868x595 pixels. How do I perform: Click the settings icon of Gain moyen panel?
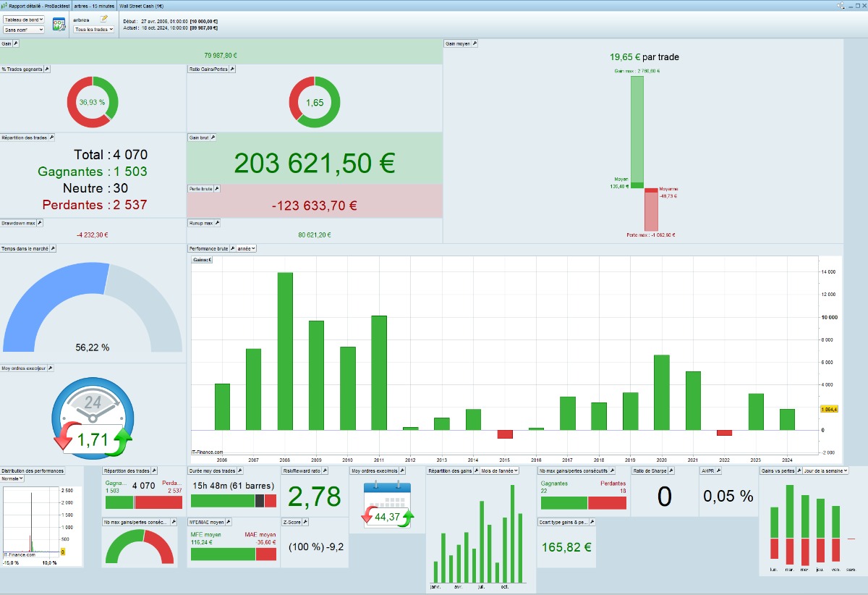click(475, 43)
